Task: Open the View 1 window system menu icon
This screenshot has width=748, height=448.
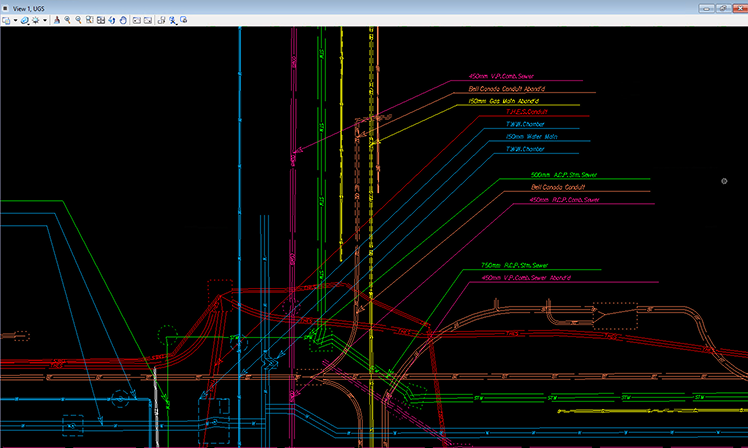Action: 6,6
